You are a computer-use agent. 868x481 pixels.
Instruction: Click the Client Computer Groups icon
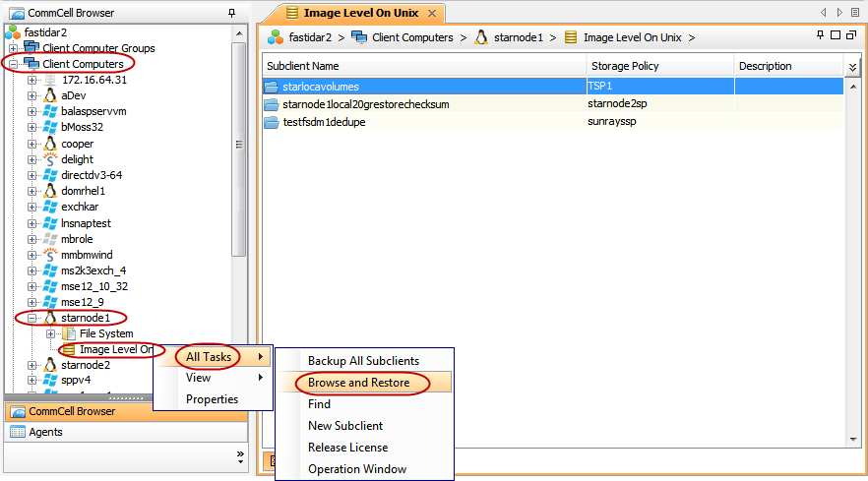point(31,48)
